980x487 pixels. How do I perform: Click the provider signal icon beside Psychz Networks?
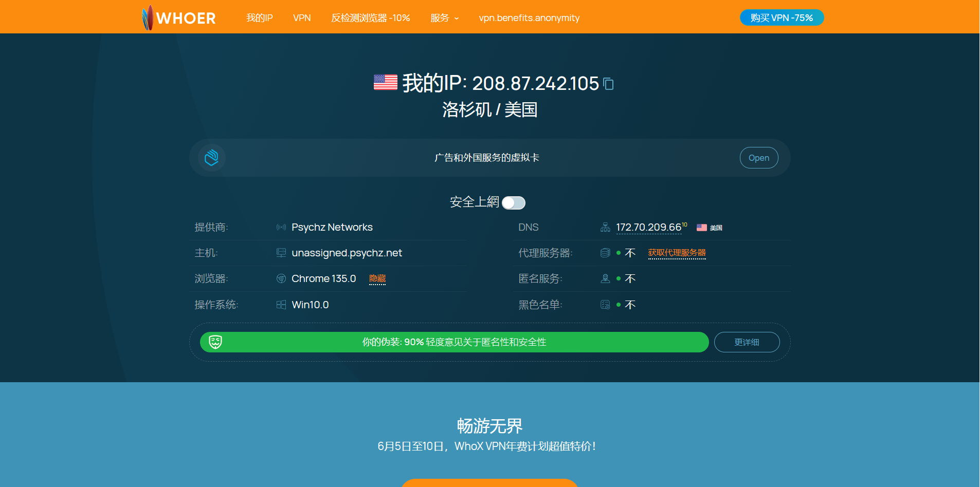pyautogui.click(x=281, y=227)
